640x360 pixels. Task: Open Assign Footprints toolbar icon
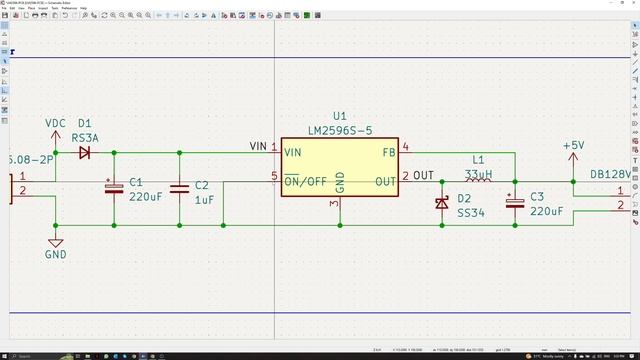[279, 15]
